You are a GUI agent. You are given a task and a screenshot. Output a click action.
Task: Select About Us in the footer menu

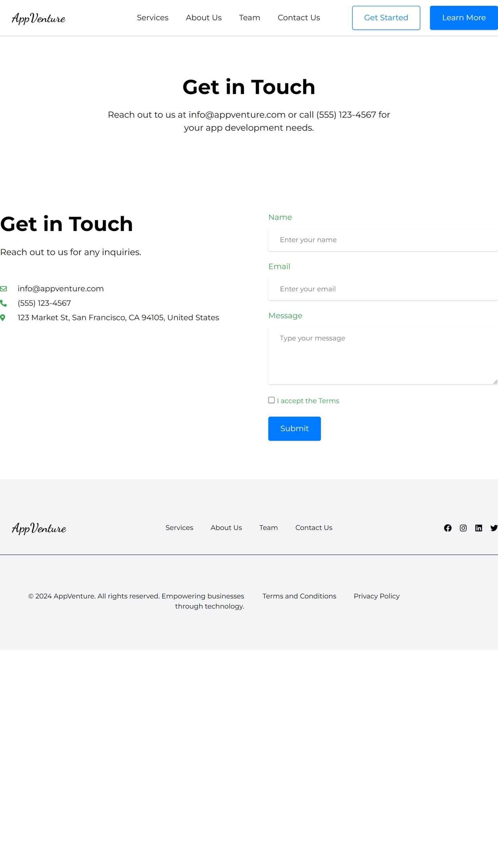pos(226,528)
